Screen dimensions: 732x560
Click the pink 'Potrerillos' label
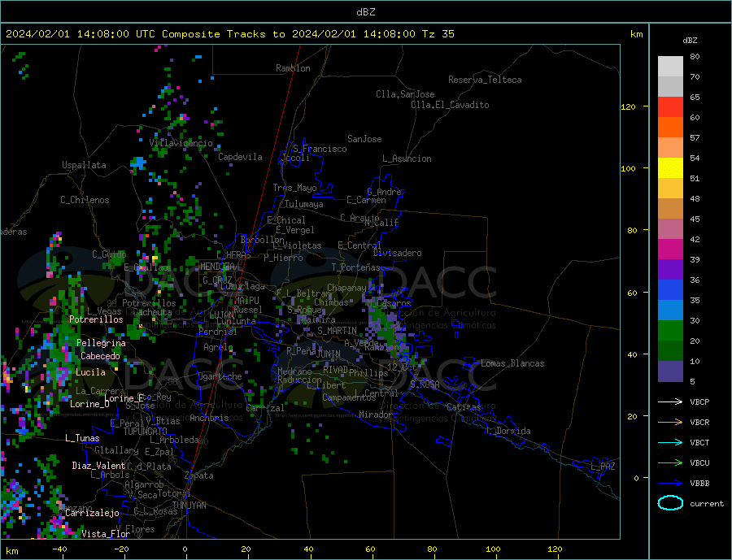coord(96,319)
